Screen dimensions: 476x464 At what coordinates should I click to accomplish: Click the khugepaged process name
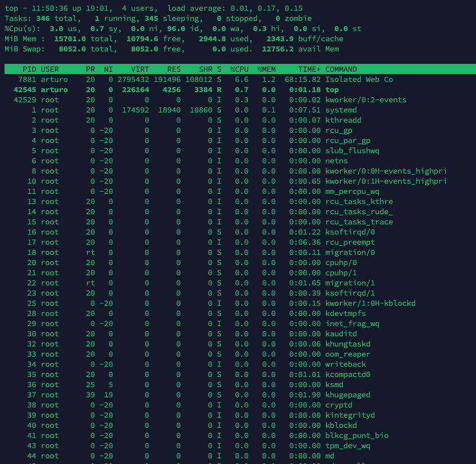pyautogui.click(x=348, y=395)
